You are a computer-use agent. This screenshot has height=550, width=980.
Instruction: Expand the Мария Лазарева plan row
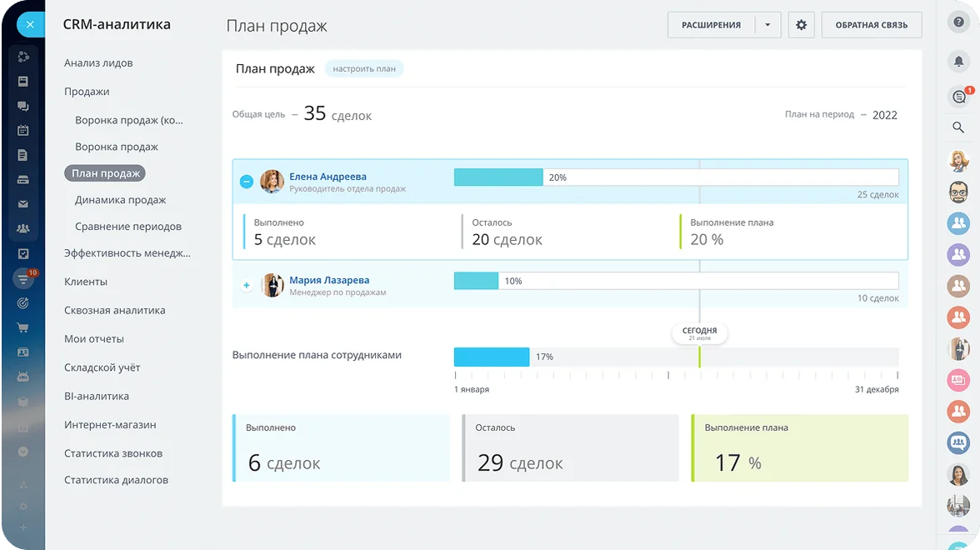(246, 285)
